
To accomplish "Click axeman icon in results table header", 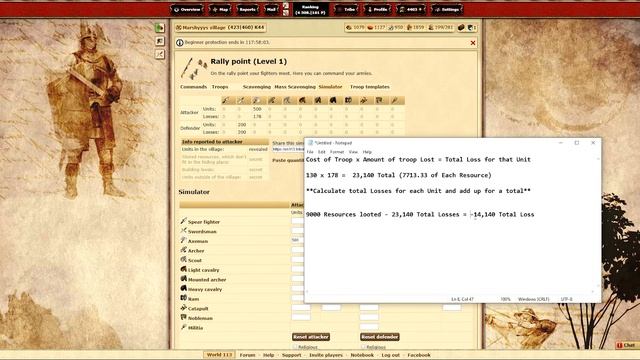I will 256,100.
